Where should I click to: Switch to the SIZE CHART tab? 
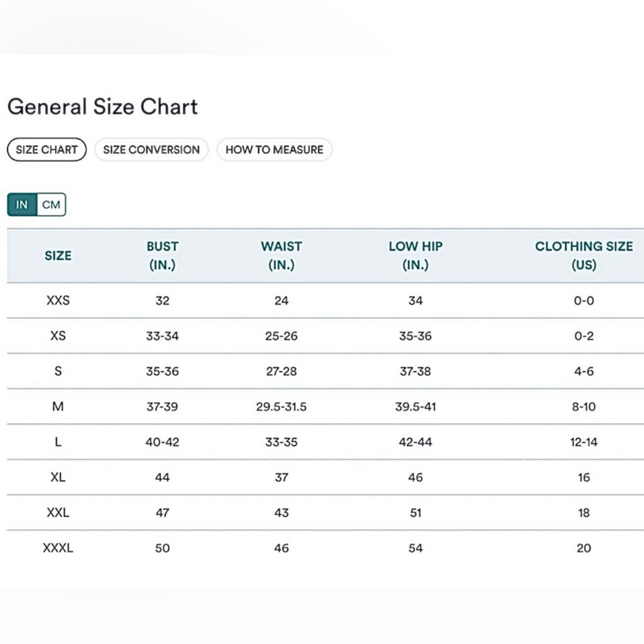pyautogui.click(x=47, y=149)
